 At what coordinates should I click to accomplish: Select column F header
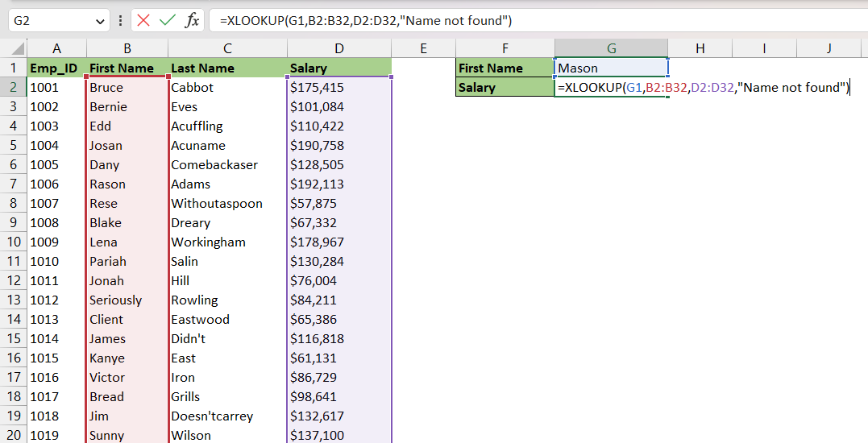pos(505,48)
